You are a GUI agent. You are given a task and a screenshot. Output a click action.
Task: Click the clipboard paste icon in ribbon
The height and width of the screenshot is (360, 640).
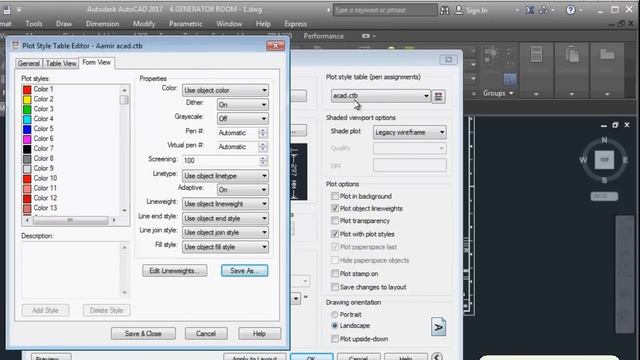pos(572,54)
